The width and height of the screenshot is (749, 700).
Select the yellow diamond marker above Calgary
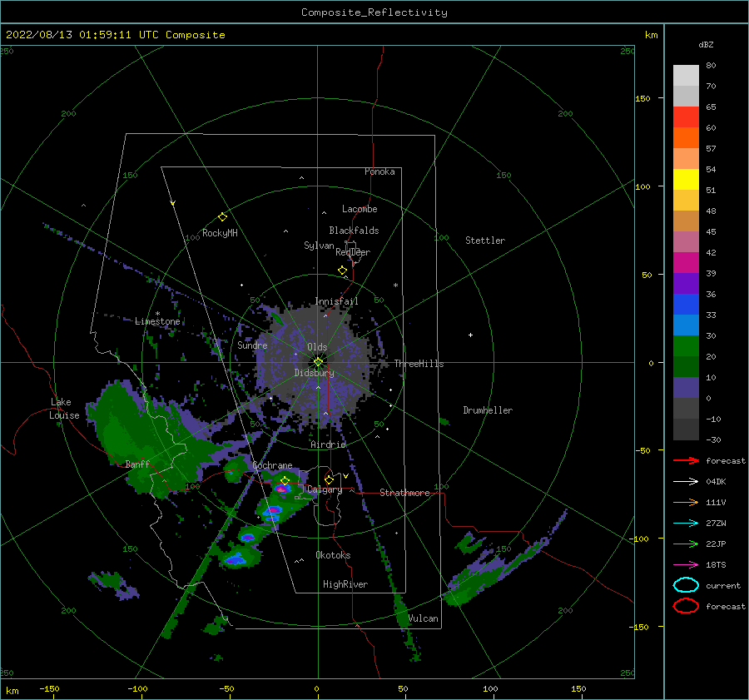[x=329, y=479]
